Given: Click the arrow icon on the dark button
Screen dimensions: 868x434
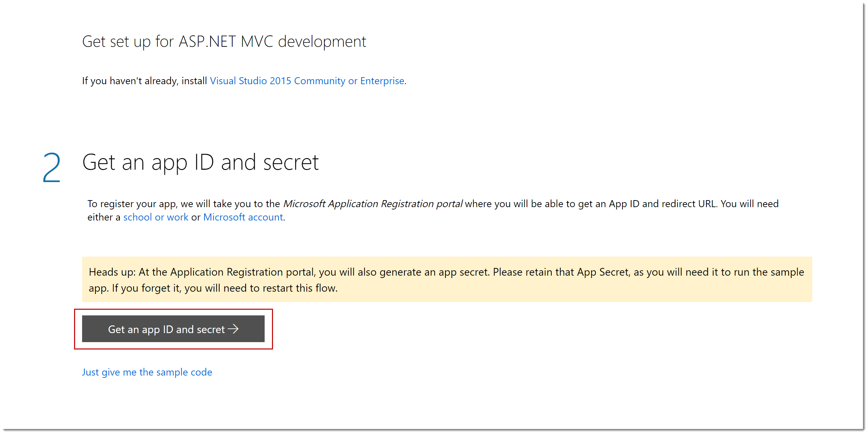Looking at the screenshot, I should [233, 329].
